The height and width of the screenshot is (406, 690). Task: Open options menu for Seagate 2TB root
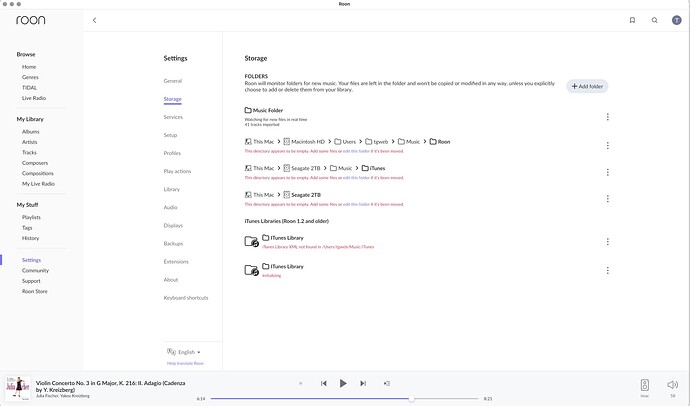tap(607, 199)
